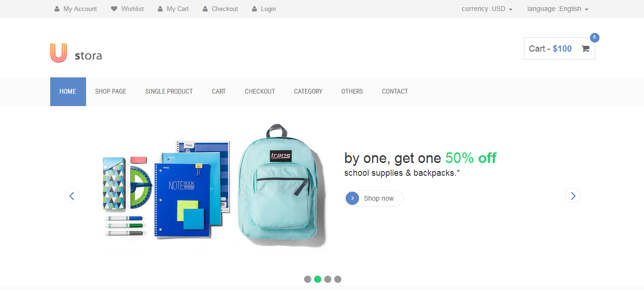Go to the Category nav item
This screenshot has height=290, width=644.
tap(308, 92)
